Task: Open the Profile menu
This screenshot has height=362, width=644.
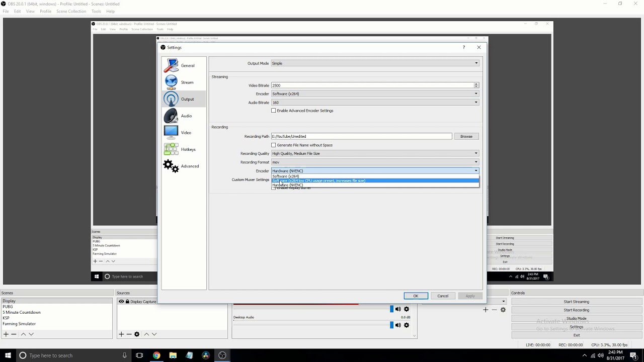Action: click(x=45, y=11)
